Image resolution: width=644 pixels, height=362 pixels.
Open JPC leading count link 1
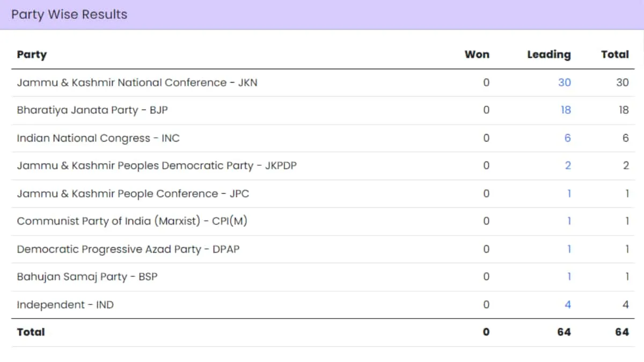coord(569,194)
